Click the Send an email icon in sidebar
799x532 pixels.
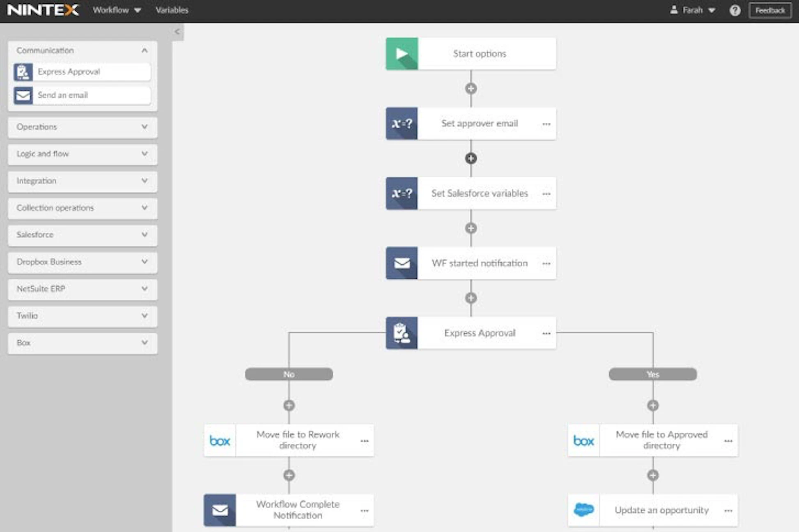[x=23, y=95]
